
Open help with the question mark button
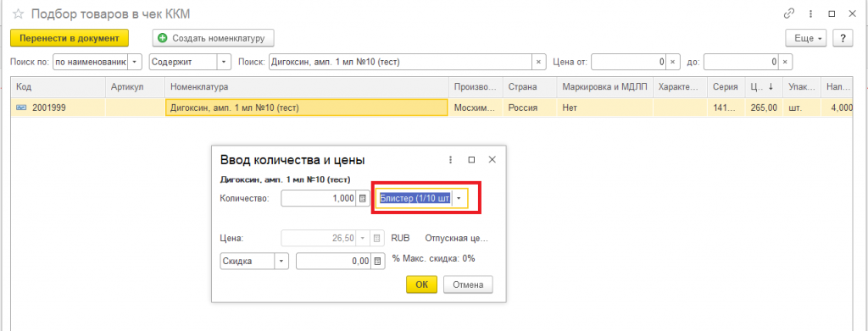coord(843,38)
